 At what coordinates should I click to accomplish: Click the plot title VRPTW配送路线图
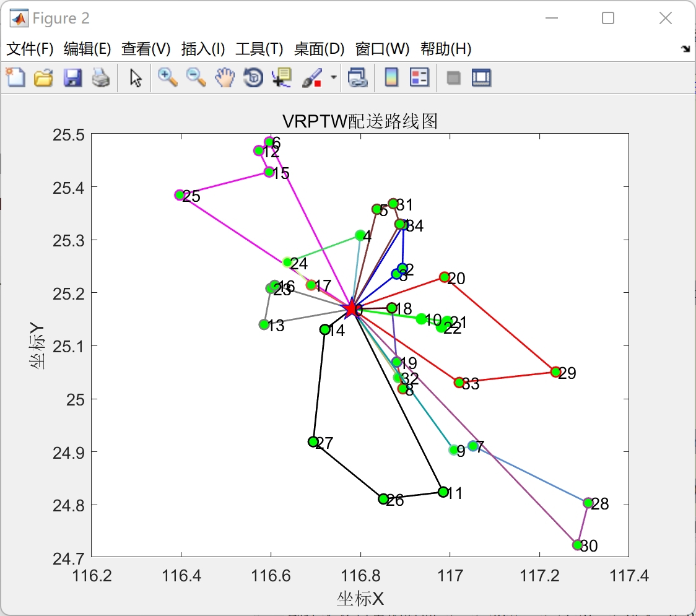pos(360,121)
